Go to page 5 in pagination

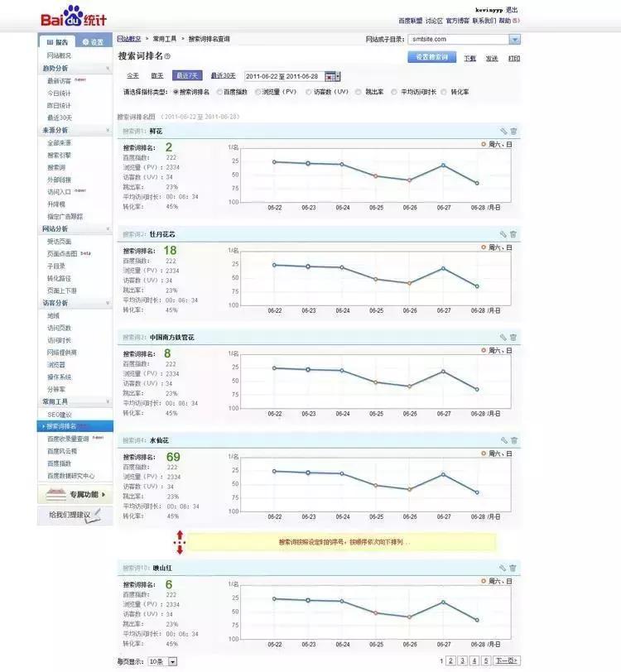coord(485,661)
